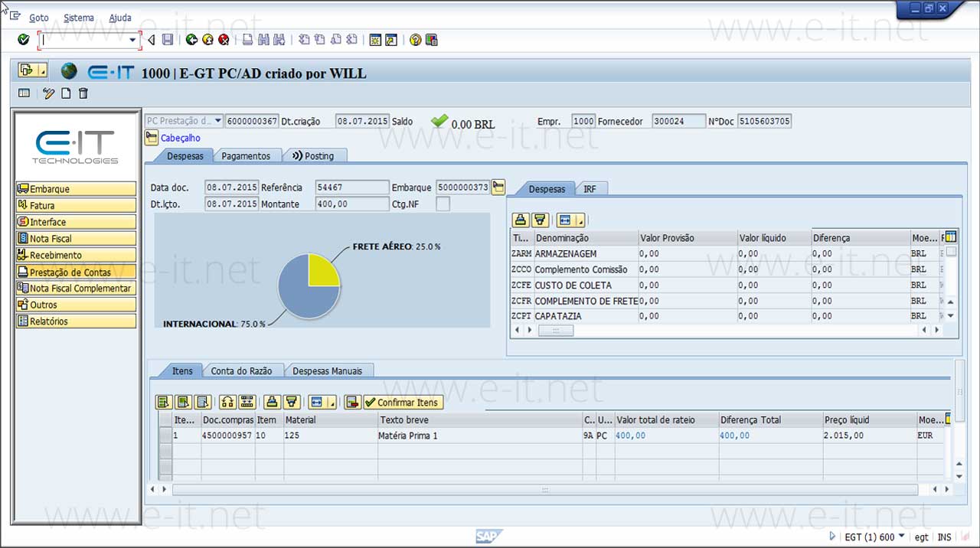Open the command field dropdown arrow
Image resolution: width=980 pixels, height=548 pixels.
[x=132, y=40]
